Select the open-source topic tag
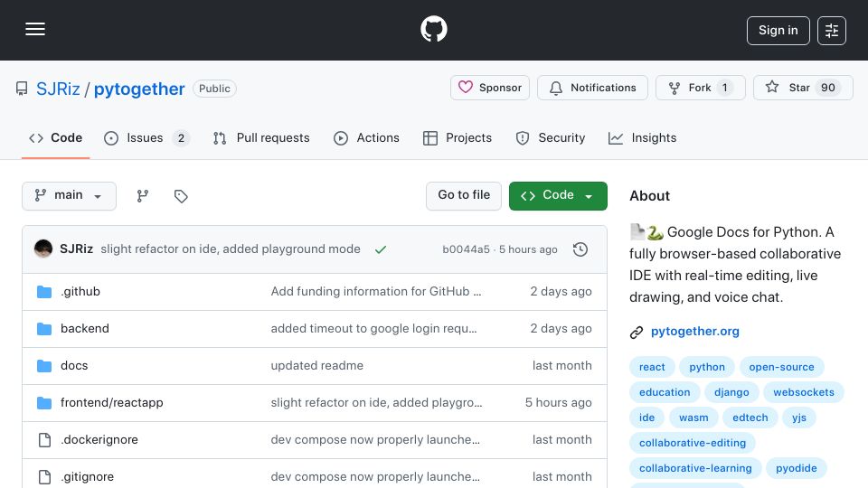868x488 pixels. tap(781, 367)
